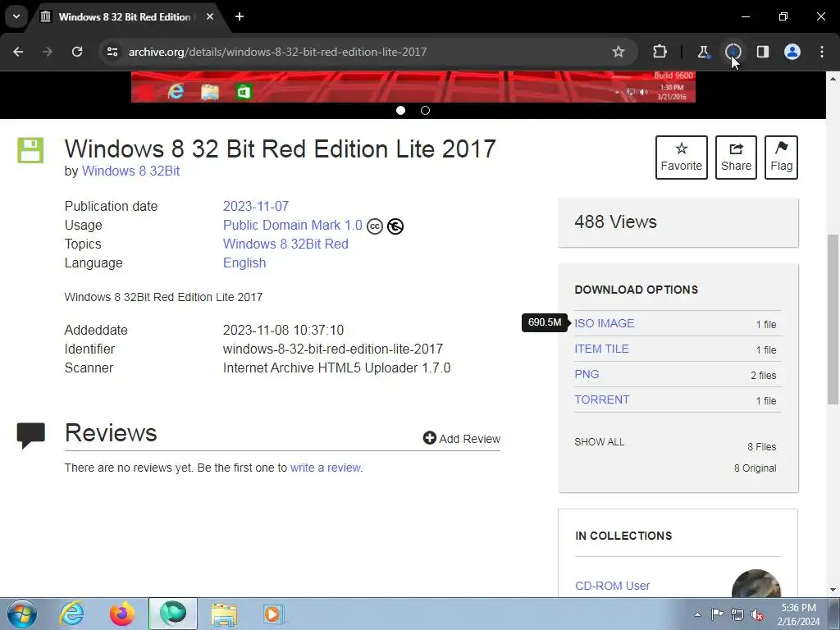Share this item
This screenshot has width=840, height=630.
click(x=736, y=157)
